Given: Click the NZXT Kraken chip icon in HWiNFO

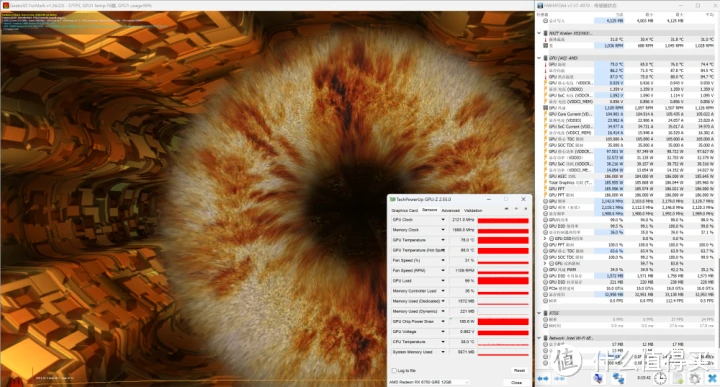Looking at the screenshot, I should click(x=546, y=34).
